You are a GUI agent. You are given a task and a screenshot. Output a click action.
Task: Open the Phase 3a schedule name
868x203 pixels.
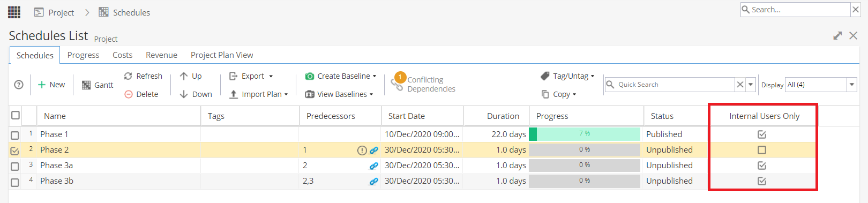coord(56,166)
